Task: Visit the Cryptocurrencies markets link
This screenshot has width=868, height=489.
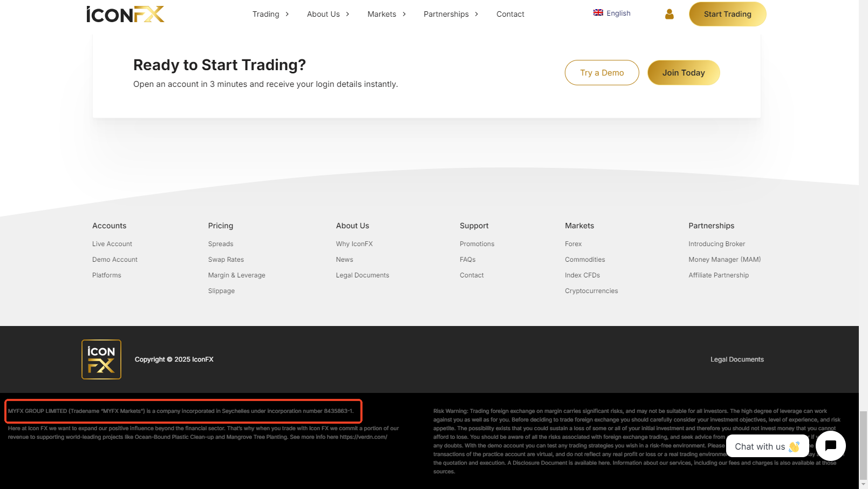Action: 591,291
